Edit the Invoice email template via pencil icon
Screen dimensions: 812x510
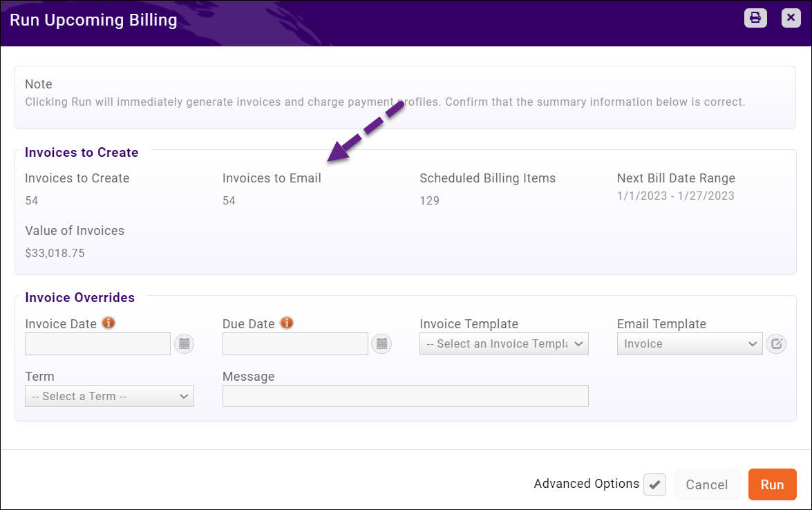pyautogui.click(x=775, y=343)
